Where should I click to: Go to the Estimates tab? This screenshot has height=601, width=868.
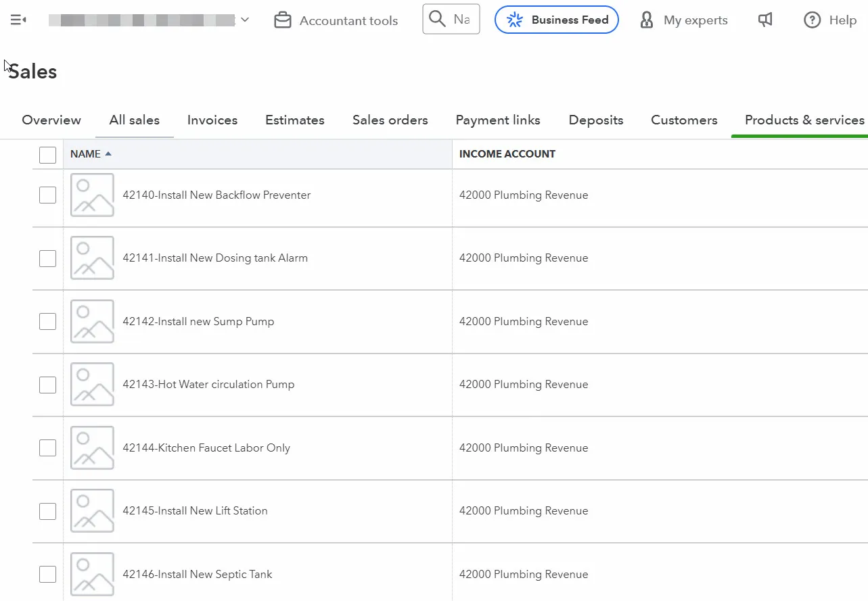point(294,120)
